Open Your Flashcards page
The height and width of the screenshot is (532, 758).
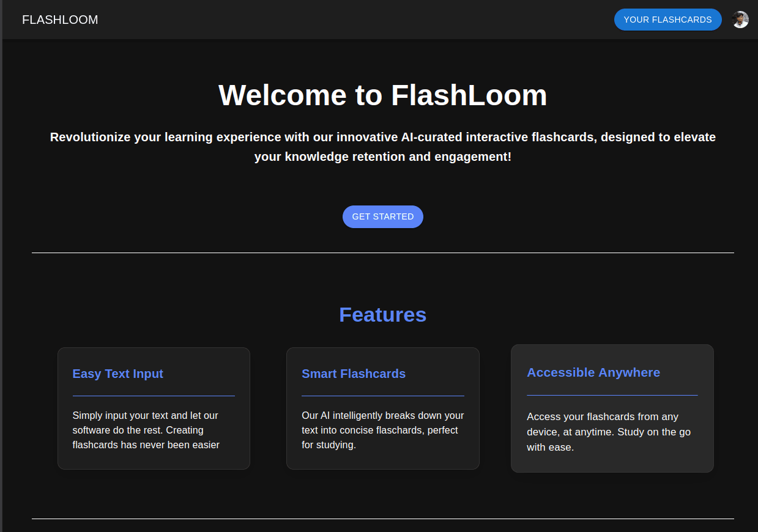coord(667,20)
